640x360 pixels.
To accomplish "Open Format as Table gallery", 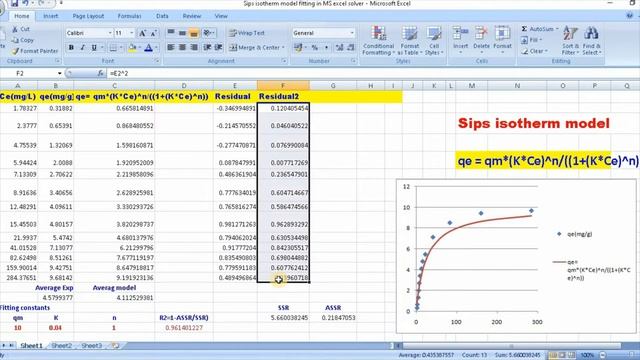I will click(x=409, y=40).
